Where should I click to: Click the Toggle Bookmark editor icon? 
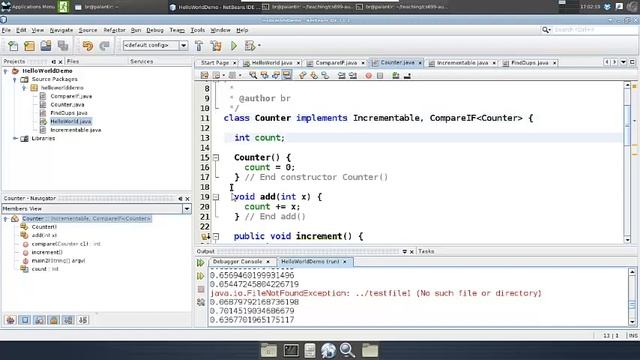click(325, 75)
